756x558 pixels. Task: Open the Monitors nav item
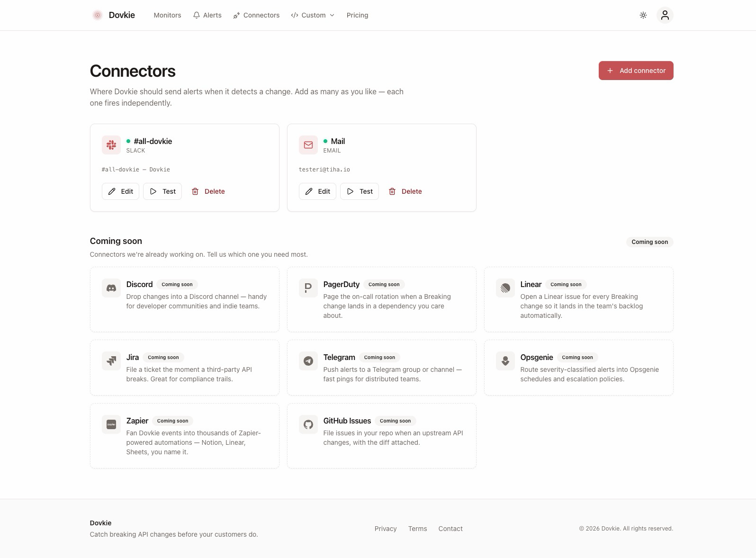point(167,15)
